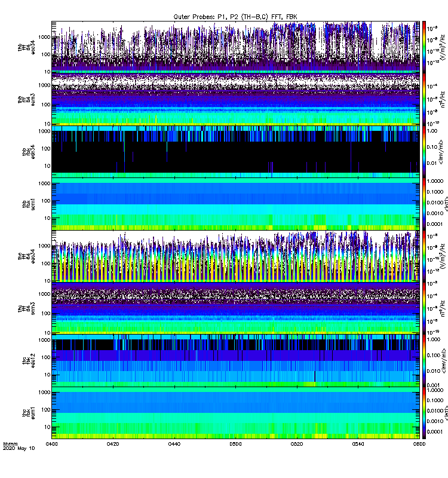Click the '0.01' value on thb edc34 color bar
448x478 pixels.
(432, 163)
